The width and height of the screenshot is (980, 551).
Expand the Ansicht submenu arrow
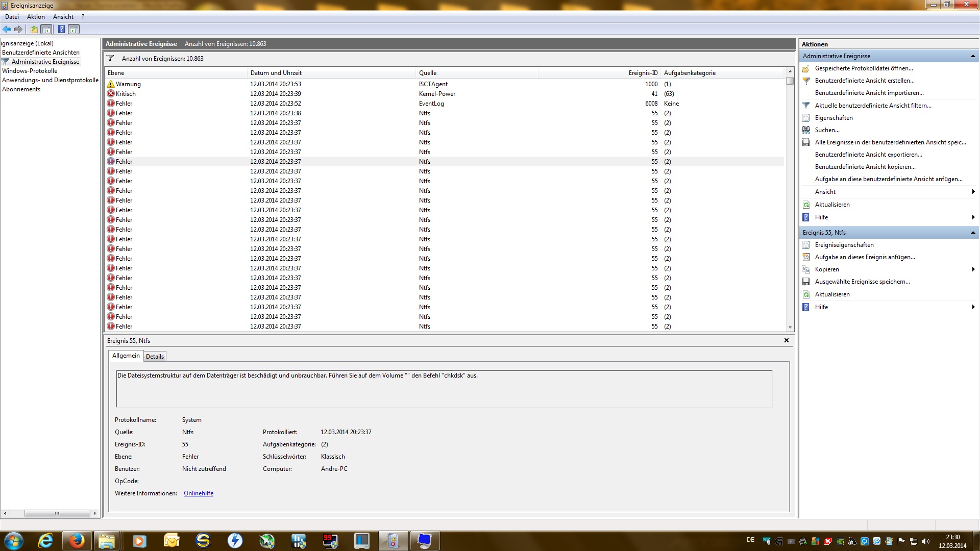click(x=973, y=192)
